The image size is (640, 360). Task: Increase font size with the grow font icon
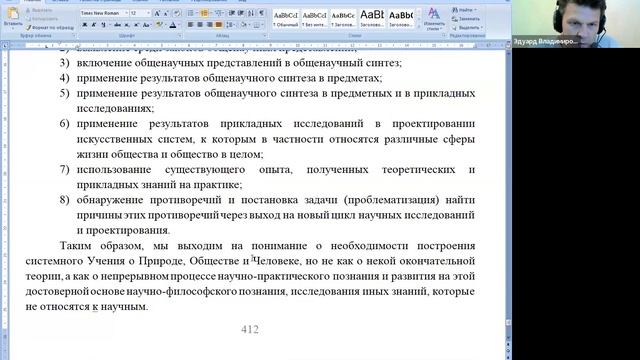coord(157,13)
